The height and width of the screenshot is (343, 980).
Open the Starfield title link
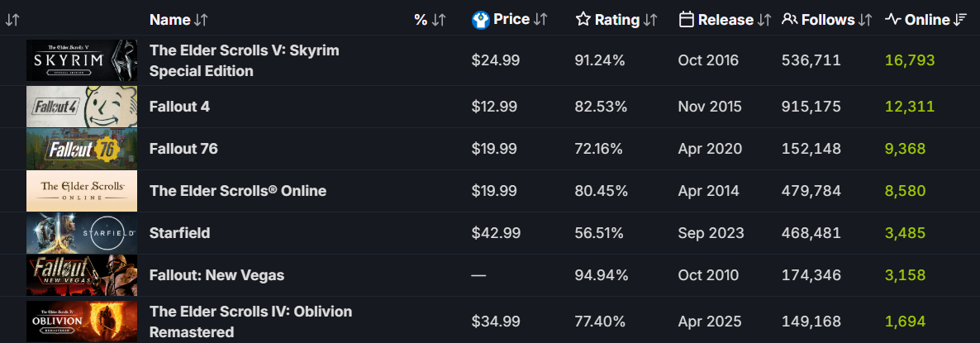180,233
